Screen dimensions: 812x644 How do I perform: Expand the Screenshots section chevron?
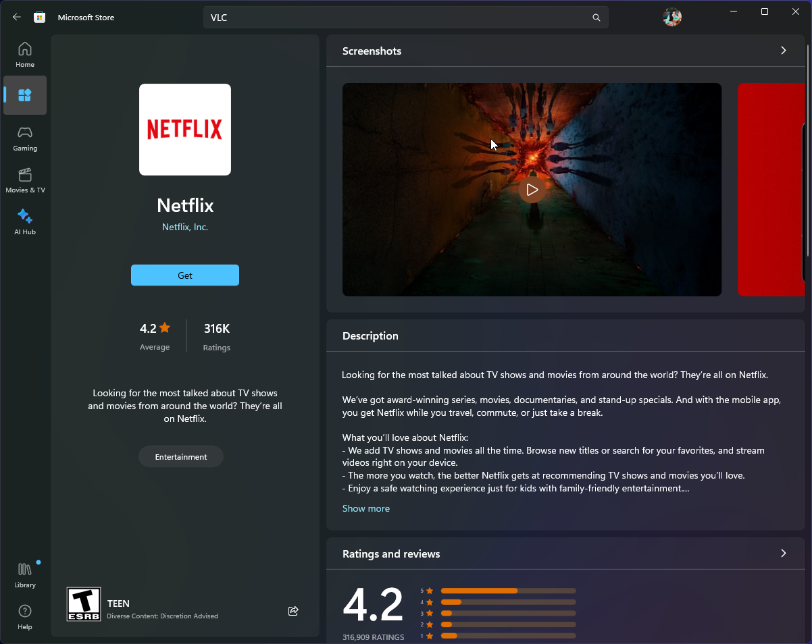[784, 51]
